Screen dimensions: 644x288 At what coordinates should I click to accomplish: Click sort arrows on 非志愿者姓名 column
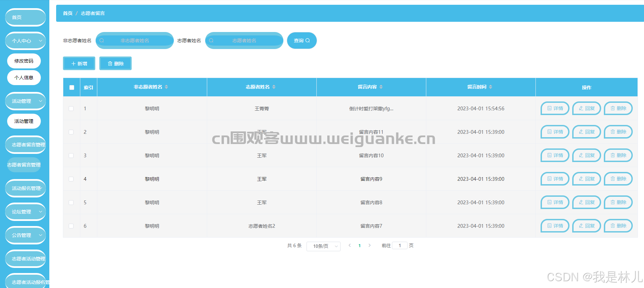click(166, 87)
